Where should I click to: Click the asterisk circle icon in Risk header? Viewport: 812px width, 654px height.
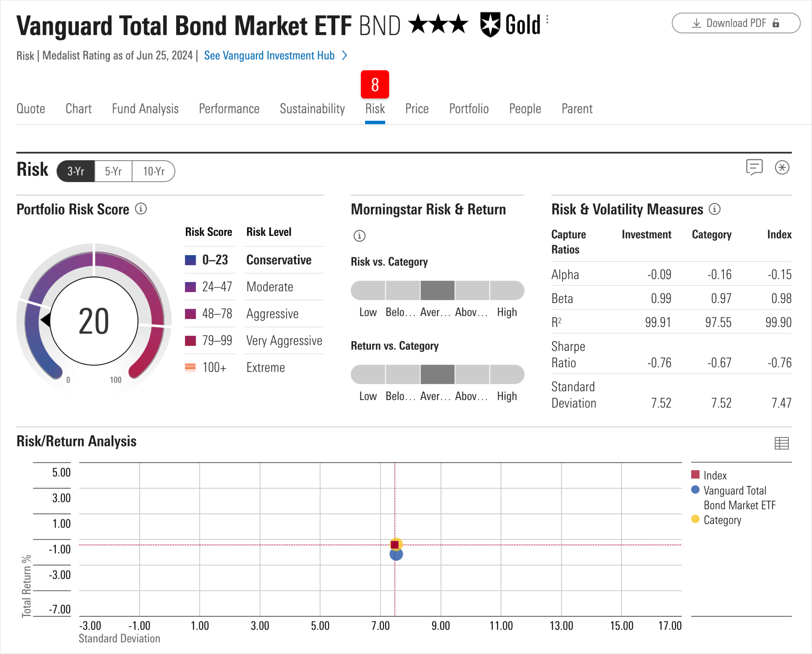(782, 167)
